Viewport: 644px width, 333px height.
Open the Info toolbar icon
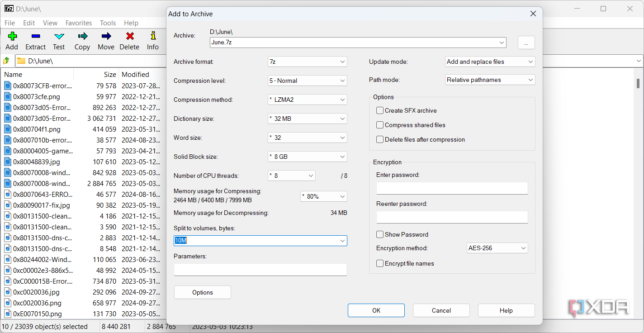[x=153, y=41]
